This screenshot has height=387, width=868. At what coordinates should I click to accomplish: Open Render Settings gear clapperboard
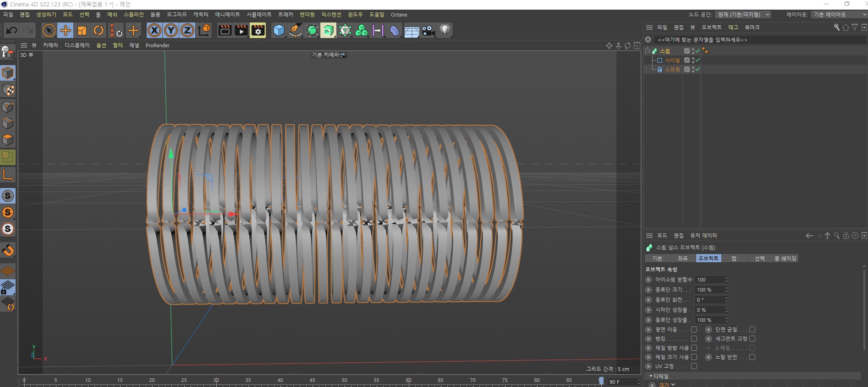click(x=258, y=31)
